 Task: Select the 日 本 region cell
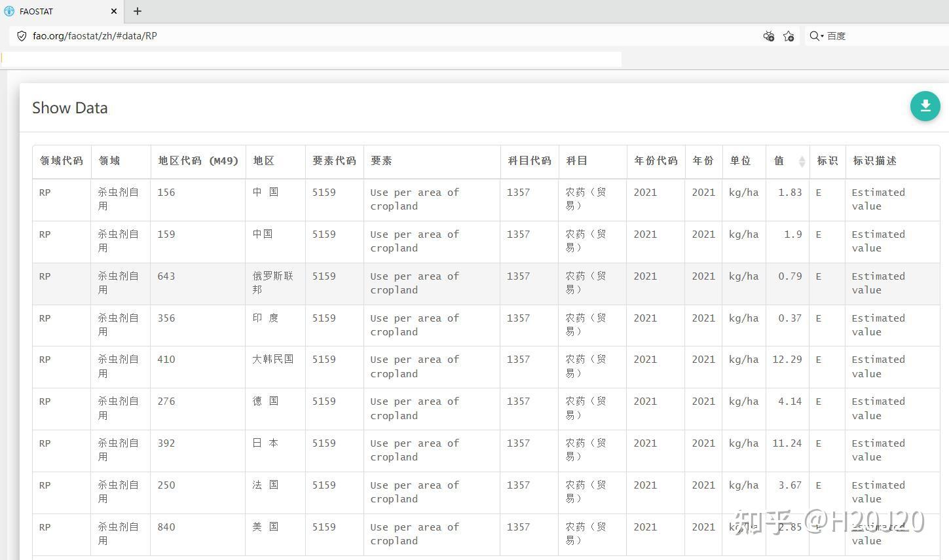tap(276, 451)
